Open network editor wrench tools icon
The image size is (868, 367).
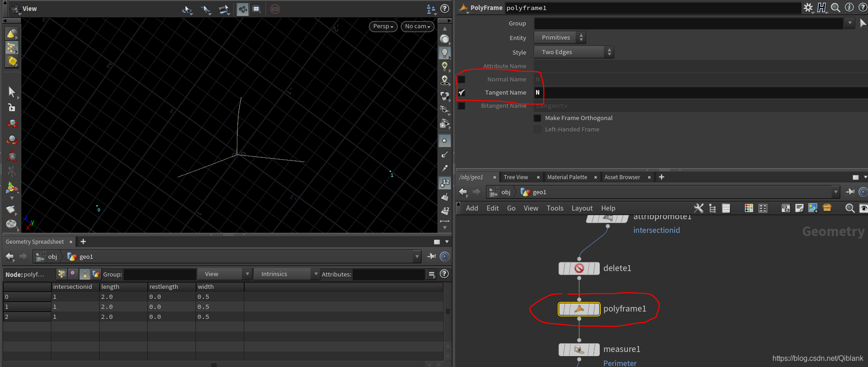[x=699, y=208]
